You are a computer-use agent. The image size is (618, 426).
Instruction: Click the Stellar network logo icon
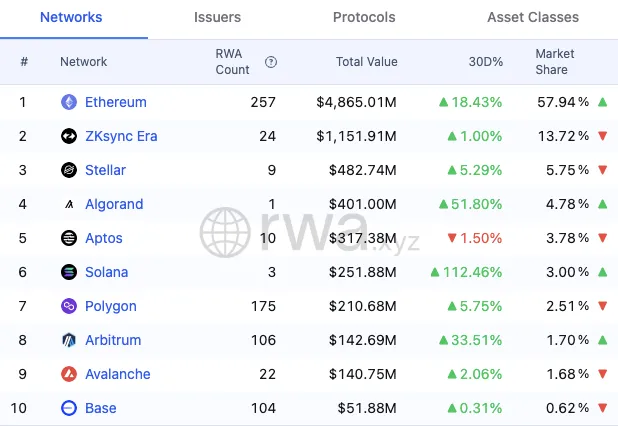pyautogui.click(x=69, y=170)
